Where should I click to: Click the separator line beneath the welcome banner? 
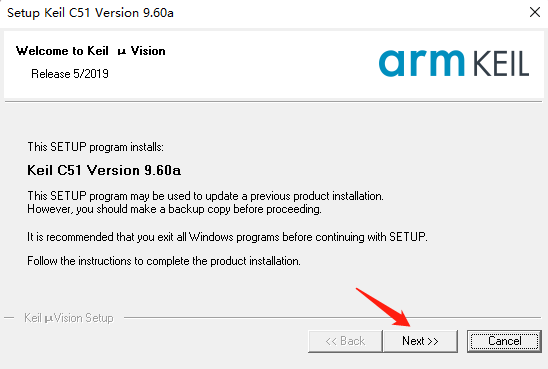pos(274,102)
